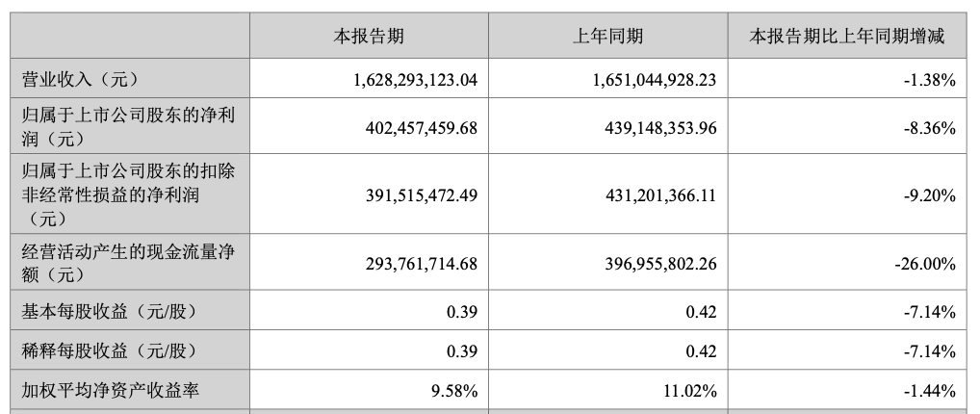Click 归属于上市公司股东的净利润 row label

pos(128,127)
